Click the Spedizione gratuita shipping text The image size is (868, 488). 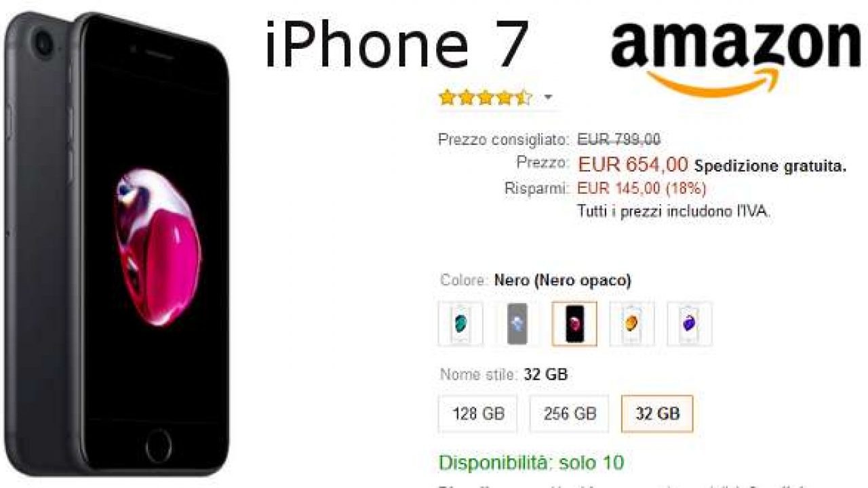770,166
